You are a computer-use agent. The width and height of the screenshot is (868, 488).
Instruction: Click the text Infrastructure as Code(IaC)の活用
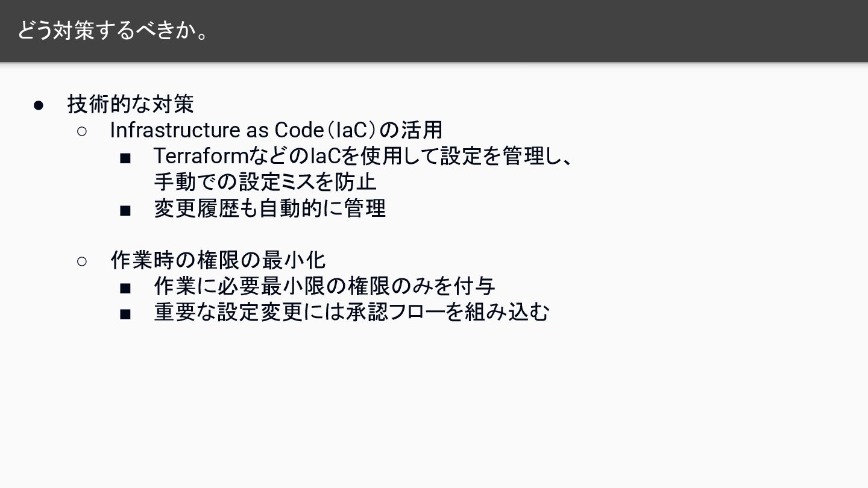pyautogui.click(x=276, y=130)
